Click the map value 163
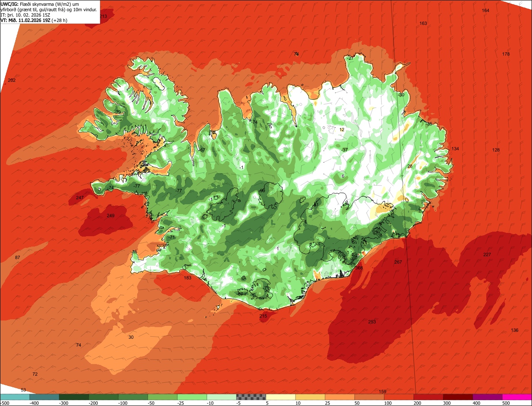 (x=423, y=23)
